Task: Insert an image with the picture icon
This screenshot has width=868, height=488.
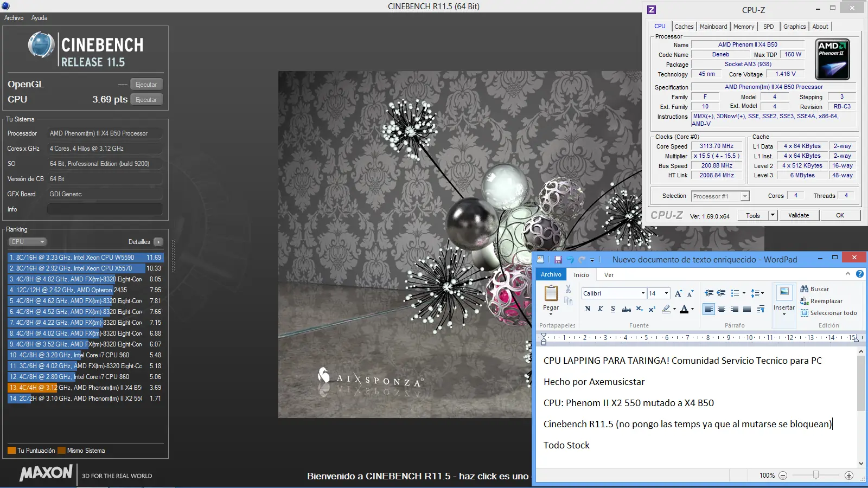Action: [x=784, y=293]
